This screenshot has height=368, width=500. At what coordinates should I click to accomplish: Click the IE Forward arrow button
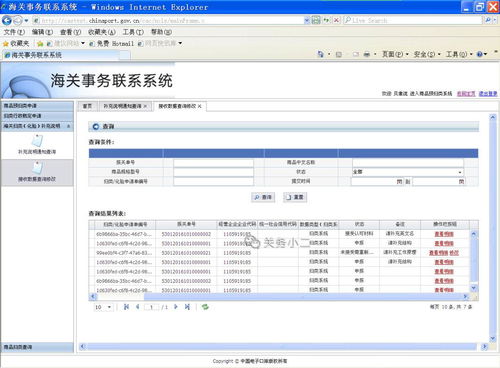[x=17, y=21]
